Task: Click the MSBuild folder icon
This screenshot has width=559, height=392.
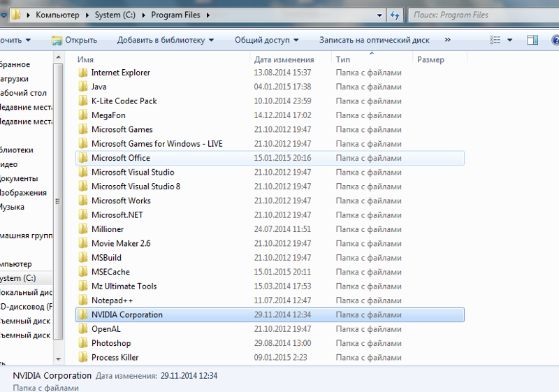Action: tap(83, 258)
